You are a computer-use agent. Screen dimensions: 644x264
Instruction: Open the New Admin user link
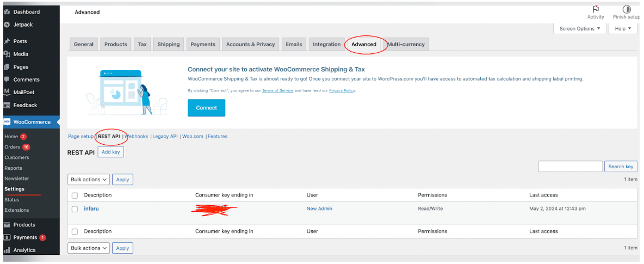tap(319, 208)
